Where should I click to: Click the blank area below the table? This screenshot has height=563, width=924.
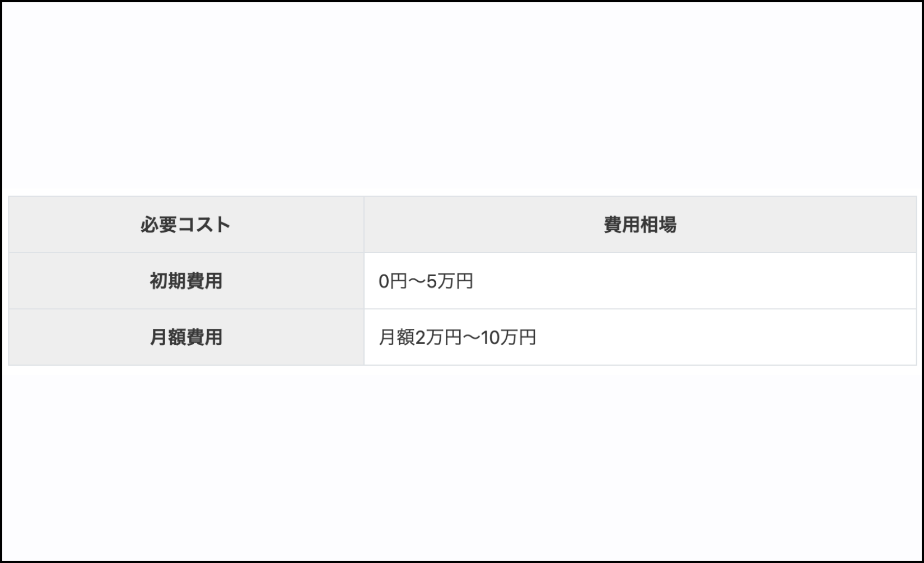462,462
